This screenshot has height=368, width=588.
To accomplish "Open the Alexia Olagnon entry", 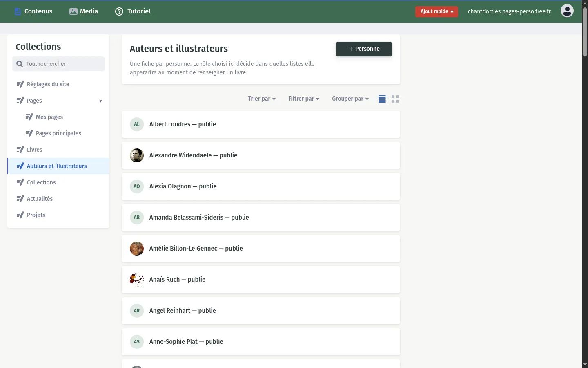I will [x=261, y=186].
